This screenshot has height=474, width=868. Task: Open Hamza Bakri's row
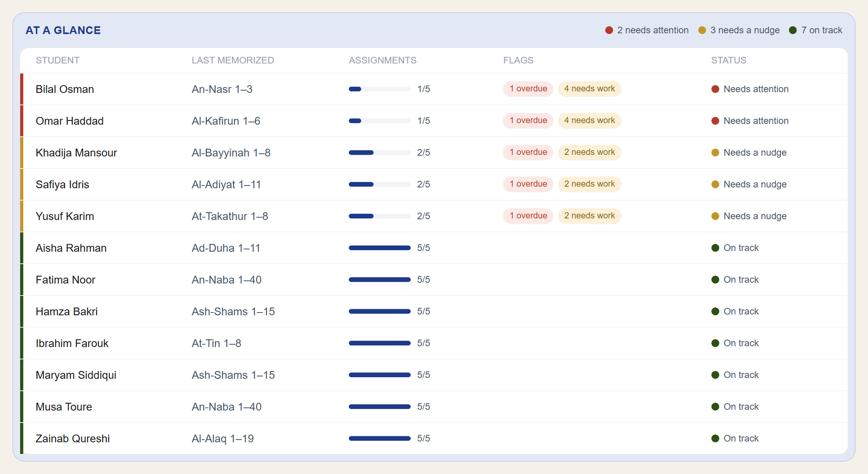point(434,311)
